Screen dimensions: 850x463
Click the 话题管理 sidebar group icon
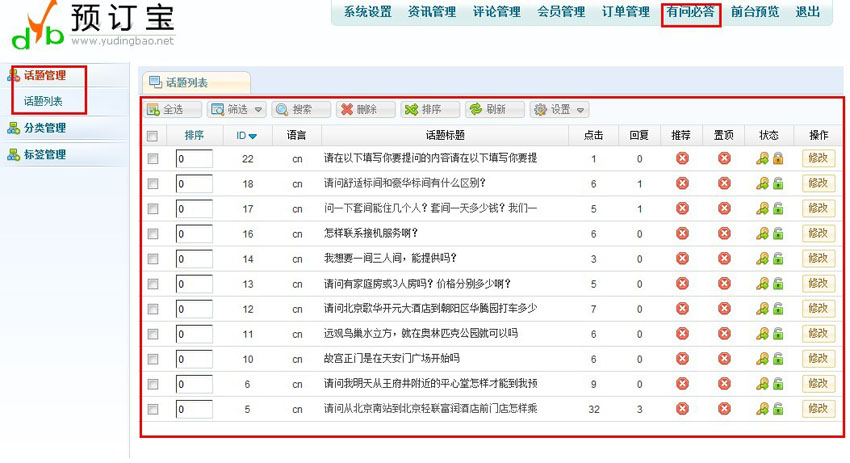pos(13,75)
